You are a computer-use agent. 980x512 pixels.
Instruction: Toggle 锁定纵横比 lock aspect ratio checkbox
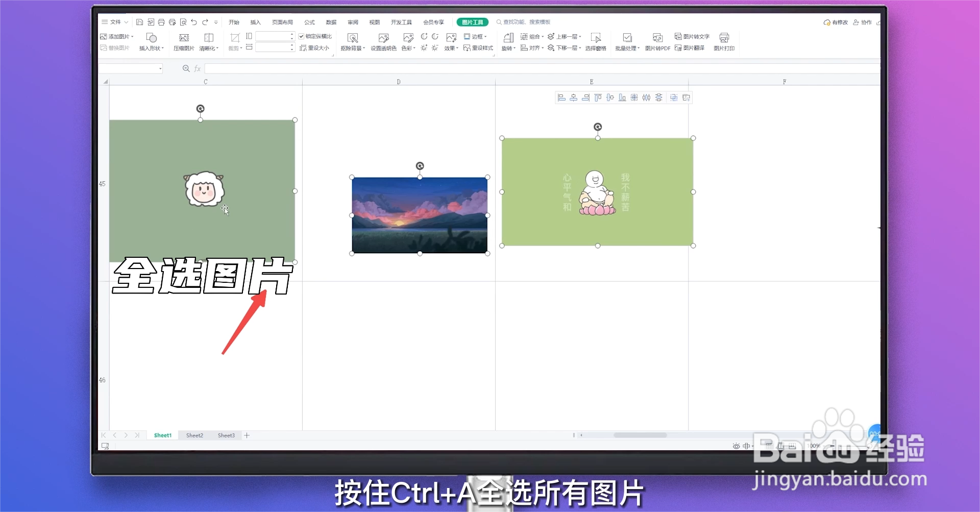[301, 36]
